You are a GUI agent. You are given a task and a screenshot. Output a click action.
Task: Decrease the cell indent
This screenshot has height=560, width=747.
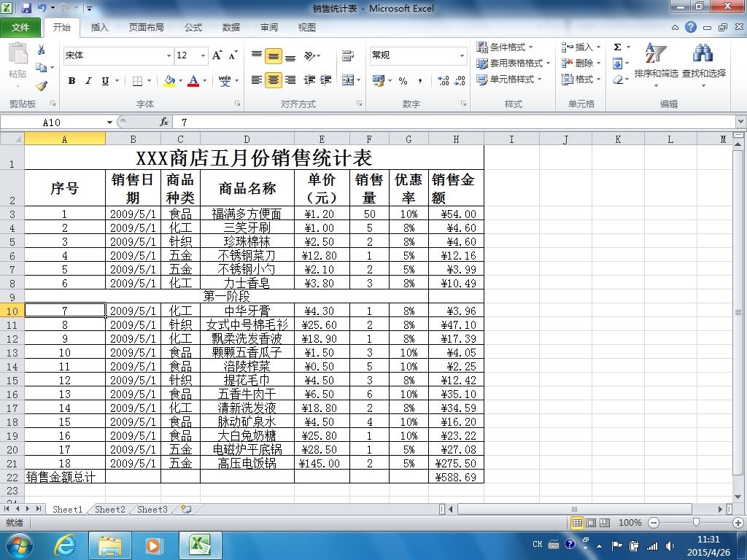tap(309, 80)
